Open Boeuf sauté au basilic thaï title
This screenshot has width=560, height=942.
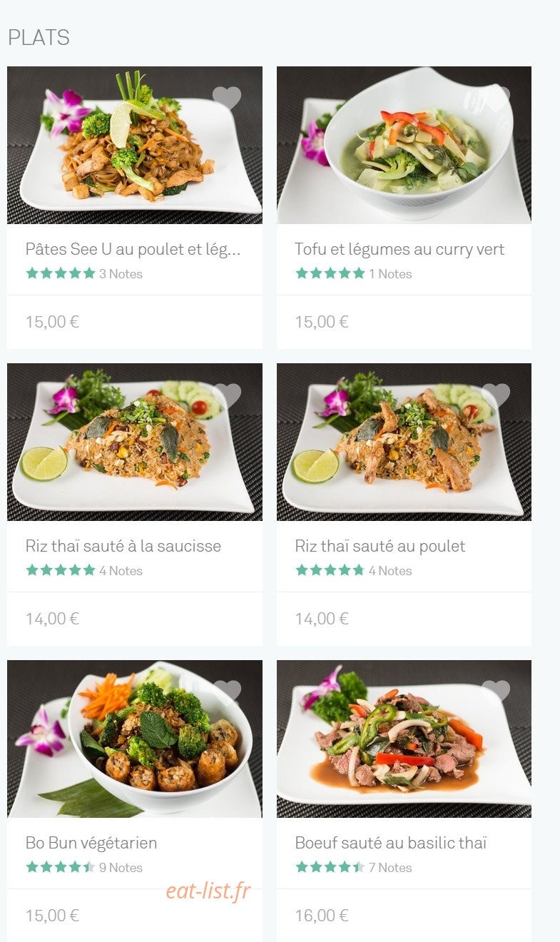point(391,843)
